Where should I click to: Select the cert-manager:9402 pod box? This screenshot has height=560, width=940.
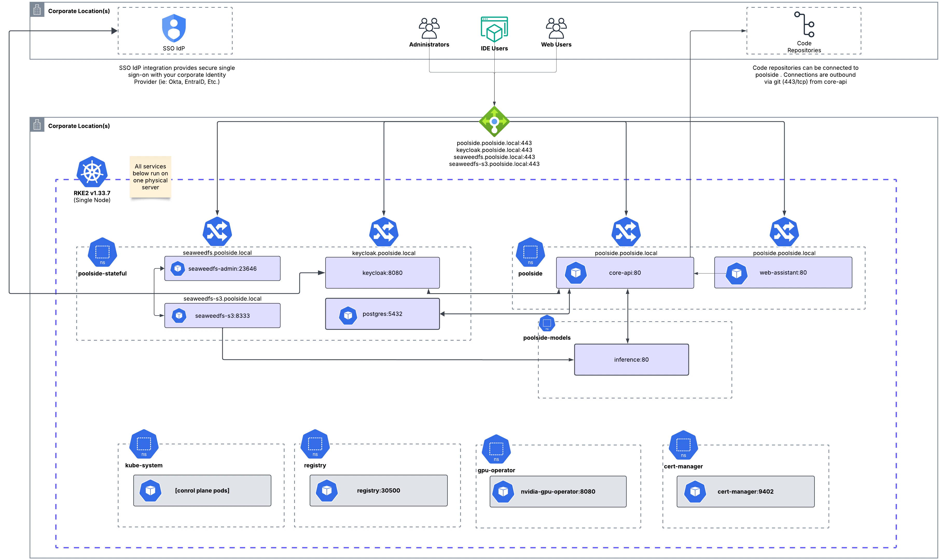pyautogui.click(x=745, y=492)
